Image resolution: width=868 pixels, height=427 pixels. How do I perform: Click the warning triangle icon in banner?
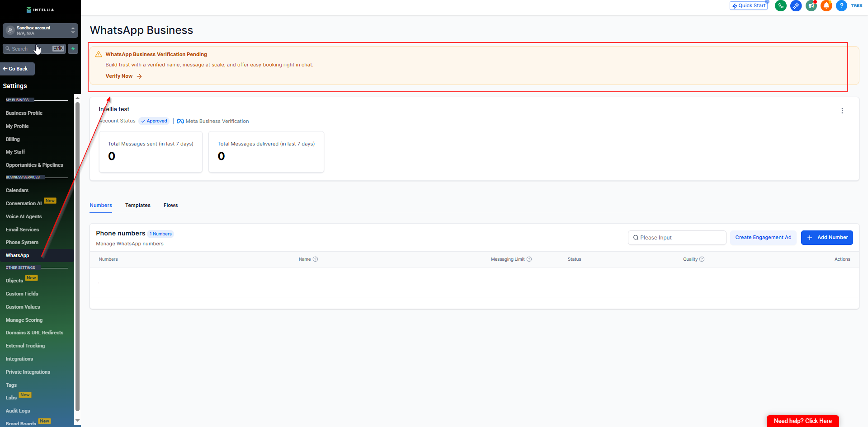click(x=99, y=54)
